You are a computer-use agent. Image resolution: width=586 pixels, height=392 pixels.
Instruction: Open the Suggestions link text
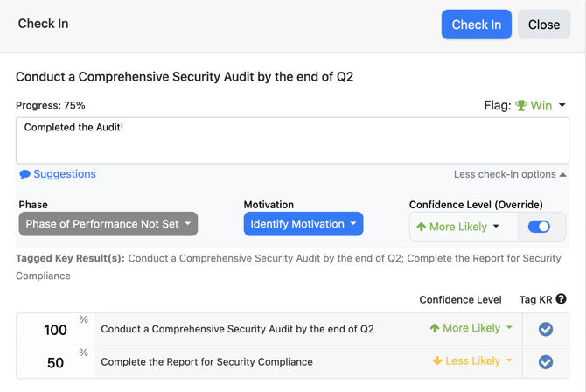[65, 174]
